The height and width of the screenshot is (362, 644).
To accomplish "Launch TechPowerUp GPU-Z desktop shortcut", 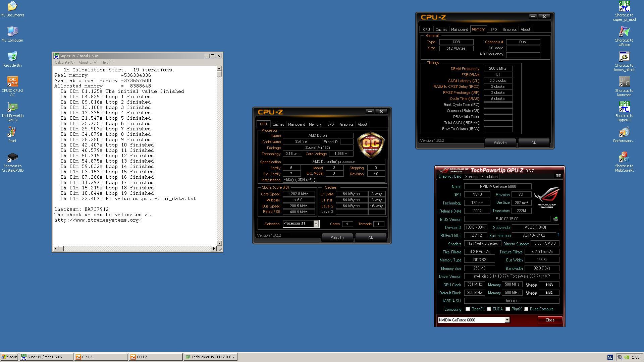I will pyautogui.click(x=12, y=111).
